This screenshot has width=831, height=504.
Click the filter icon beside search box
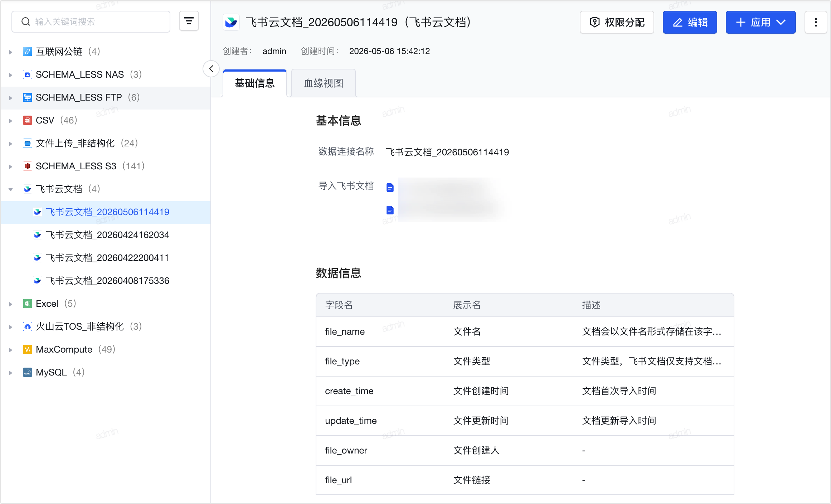pos(189,21)
